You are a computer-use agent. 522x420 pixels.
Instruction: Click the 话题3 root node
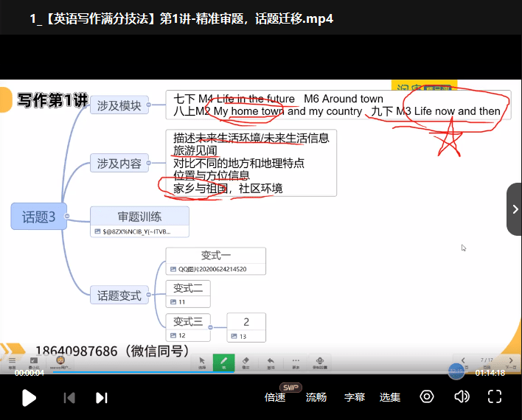[38, 217]
